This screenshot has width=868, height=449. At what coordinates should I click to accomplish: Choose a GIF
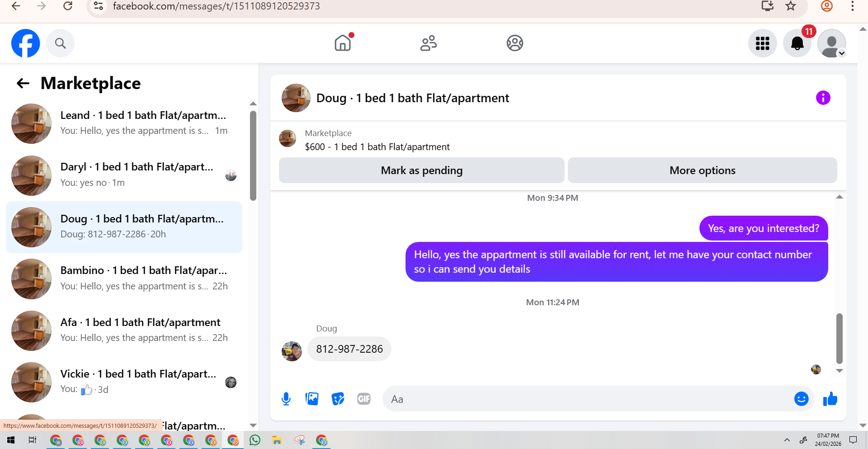tap(364, 399)
